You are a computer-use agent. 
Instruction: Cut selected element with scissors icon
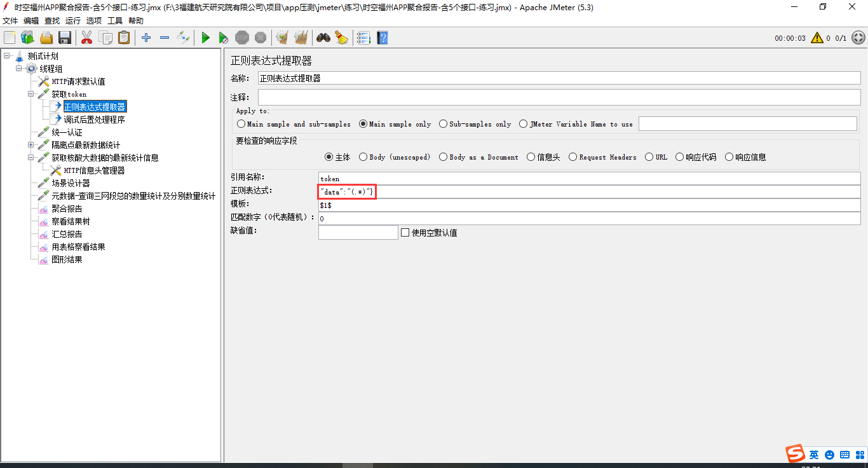[x=86, y=38]
